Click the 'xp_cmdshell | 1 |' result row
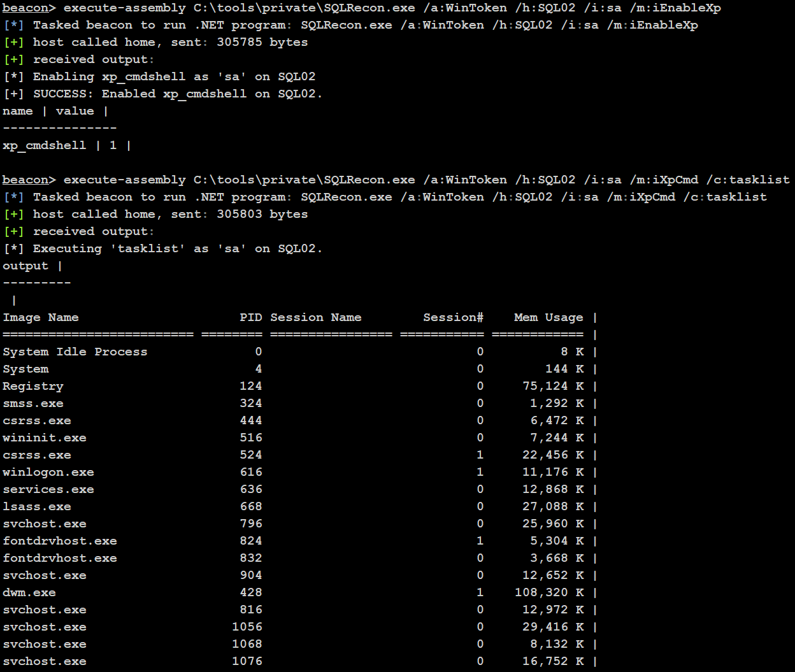The height and width of the screenshot is (672, 795). (67, 145)
